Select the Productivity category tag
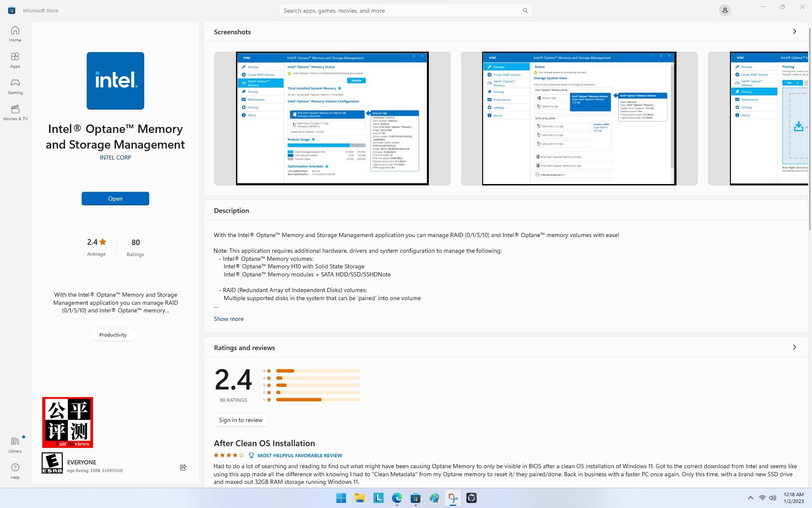812x508 pixels. pyautogui.click(x=113, y=335)
